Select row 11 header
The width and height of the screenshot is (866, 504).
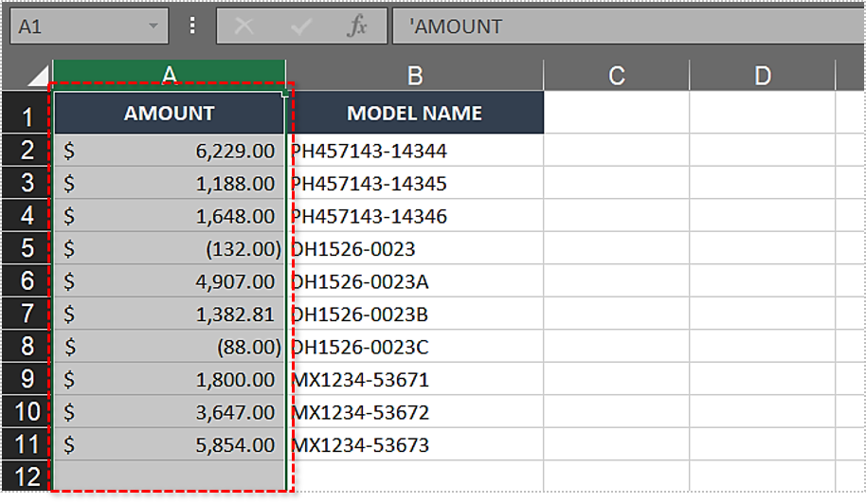coord(26,444)
